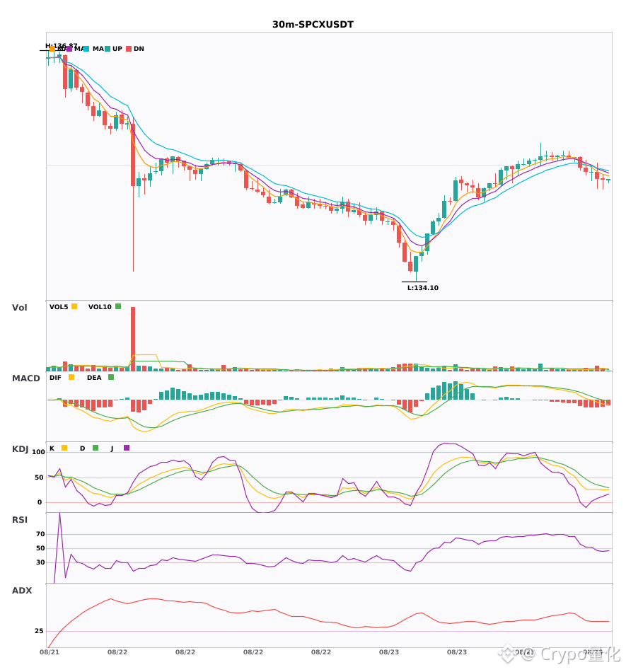Screen dimensions: 626x672
Task: Click the teal UP legend swatch
Action: [x=108, y=49]
